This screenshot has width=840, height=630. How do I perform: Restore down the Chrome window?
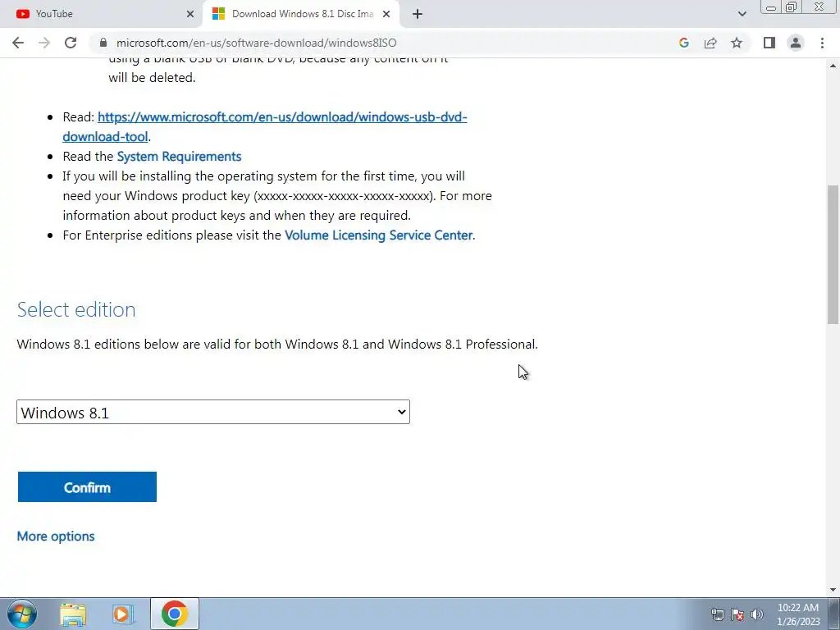click(x=791, y=7)
